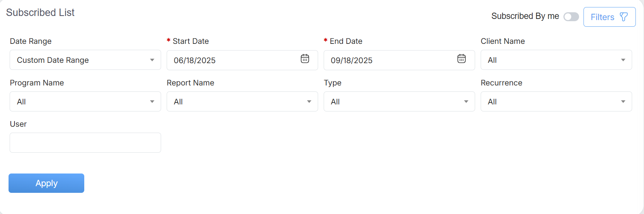Click 'All' value in Recurrence field

click(x=492, y=102)
